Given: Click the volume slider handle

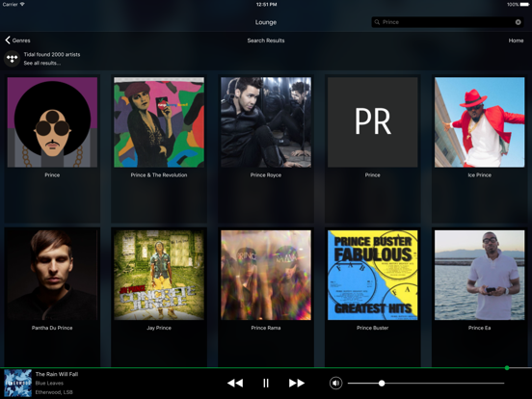Looking at the screenshot, I should 382,383.
